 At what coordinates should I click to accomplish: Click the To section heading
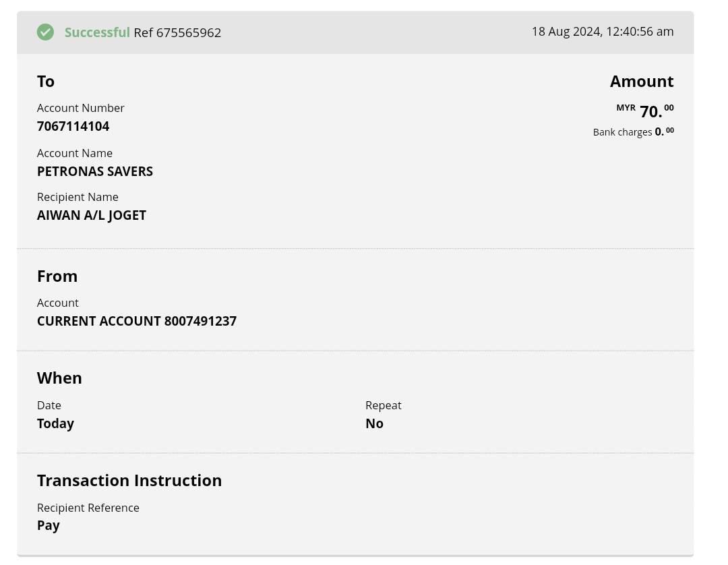click(46, 82)
